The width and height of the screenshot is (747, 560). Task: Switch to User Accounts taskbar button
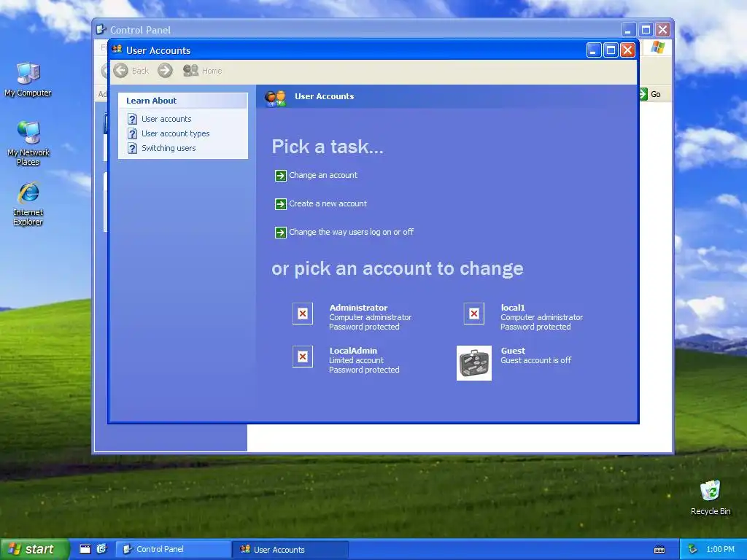coord(290,549)
